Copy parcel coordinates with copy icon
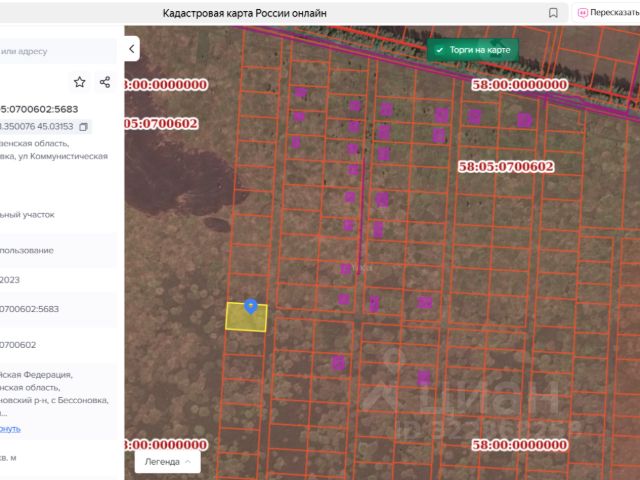 84,127
